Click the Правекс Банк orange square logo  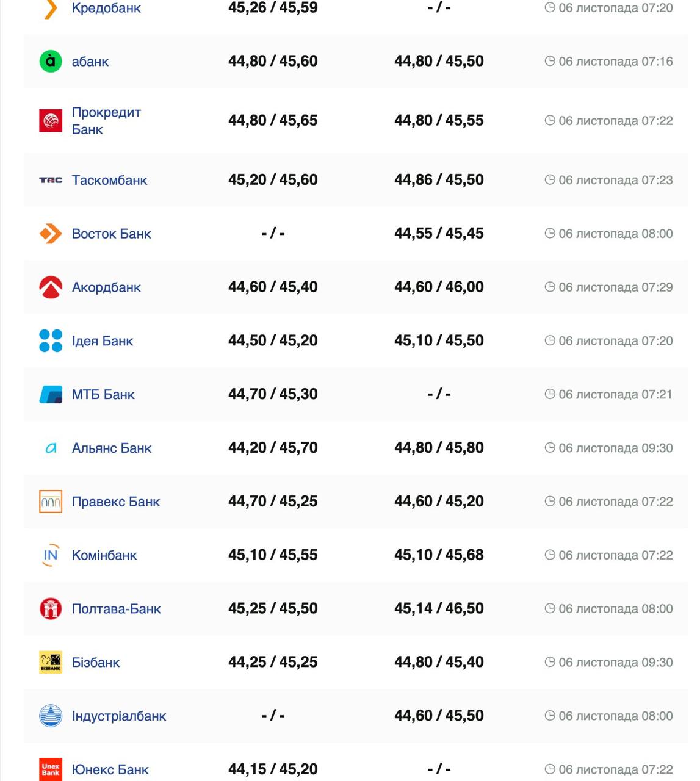51,502
